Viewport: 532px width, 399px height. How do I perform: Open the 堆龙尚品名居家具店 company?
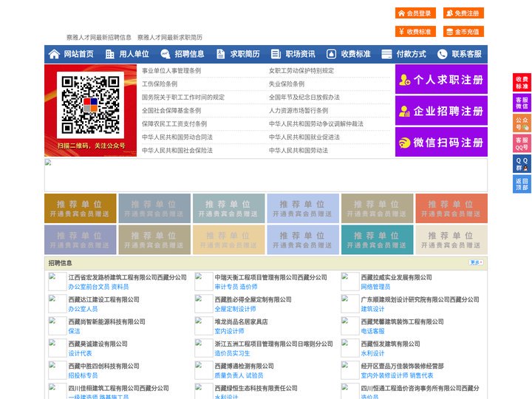click(x=241, y=321)
